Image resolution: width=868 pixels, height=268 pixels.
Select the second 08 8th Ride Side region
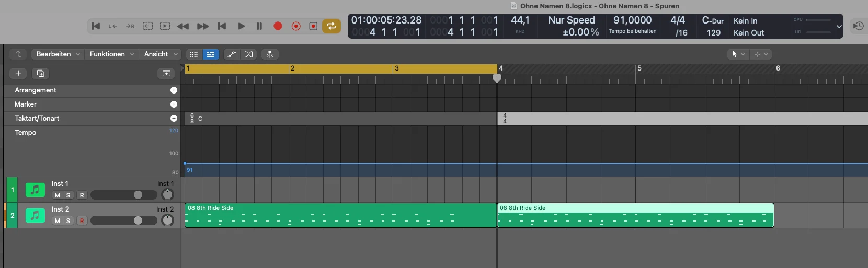tap(635, 215)
